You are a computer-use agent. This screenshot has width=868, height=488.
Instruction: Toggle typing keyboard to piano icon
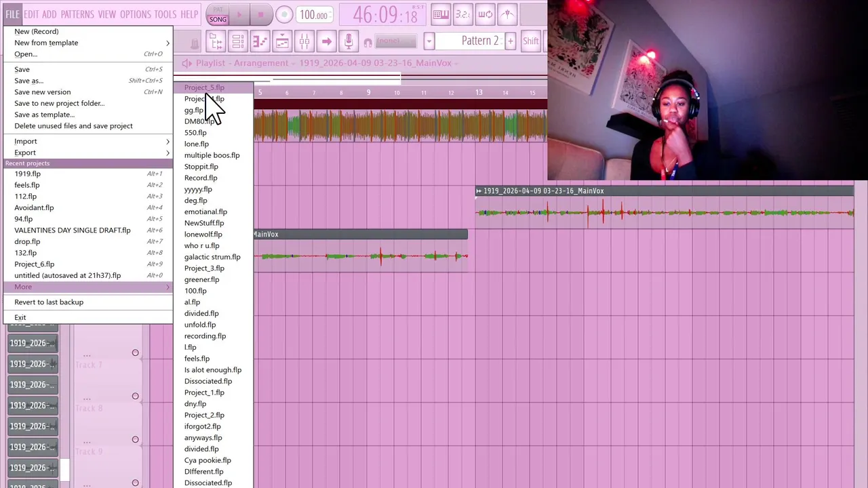pos(441,14)
